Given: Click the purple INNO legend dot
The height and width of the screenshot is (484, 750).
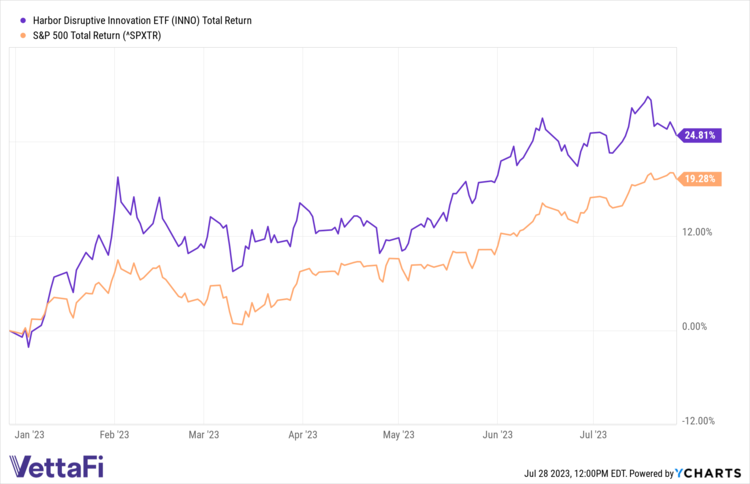Looking at the screenshot, I should (11, 20).
